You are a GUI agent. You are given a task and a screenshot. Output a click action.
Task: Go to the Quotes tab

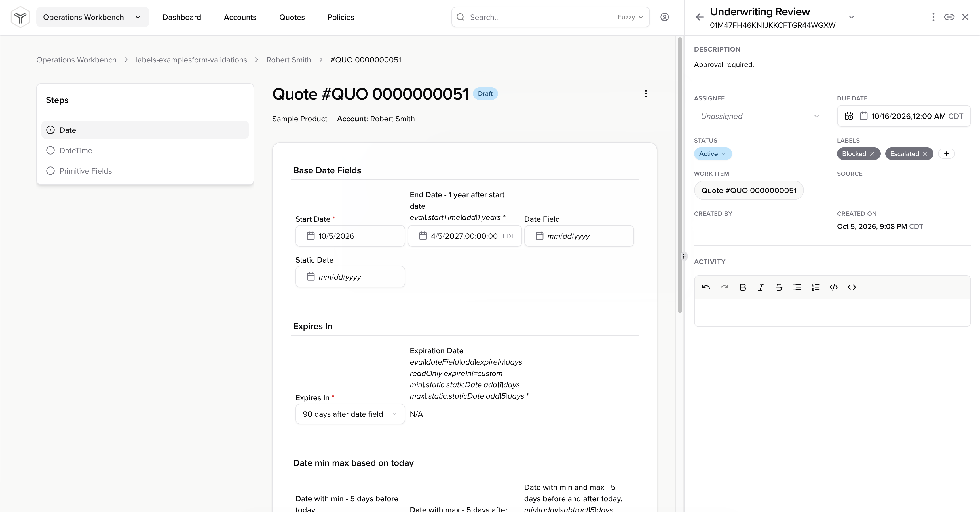coord(292,17)
